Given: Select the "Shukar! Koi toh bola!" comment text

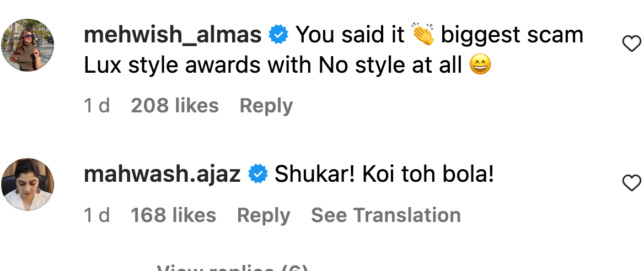Looking at the screenshot, I should coord(384,174).
